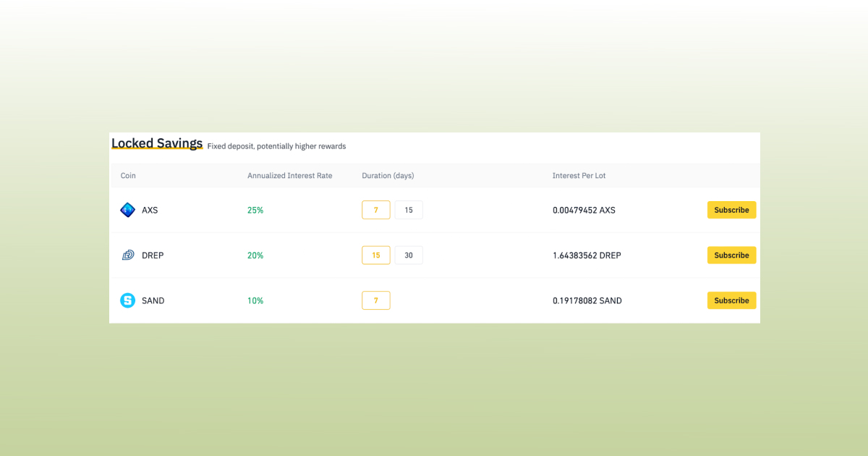Image resolution: width=868 pixels, height=456 pixels.
Task: Click the Locked Savings heading
Action: pyautogui.click(x=157, y=143)
